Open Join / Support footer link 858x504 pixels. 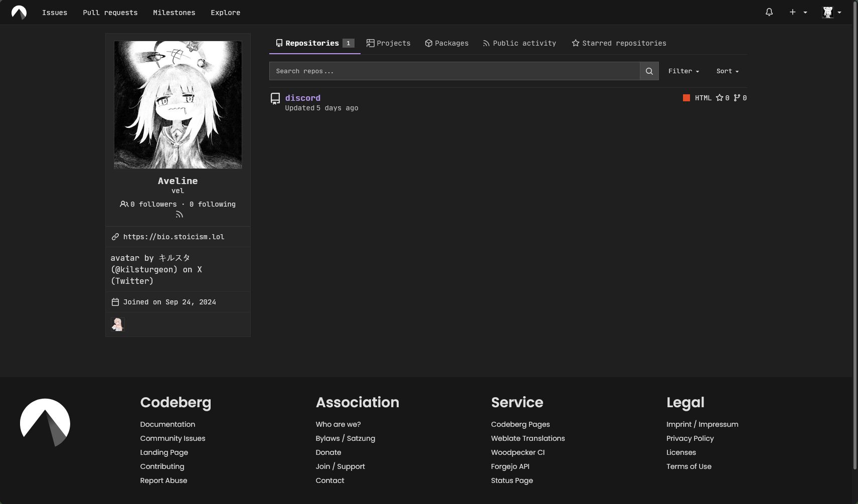tap(340, 466)
